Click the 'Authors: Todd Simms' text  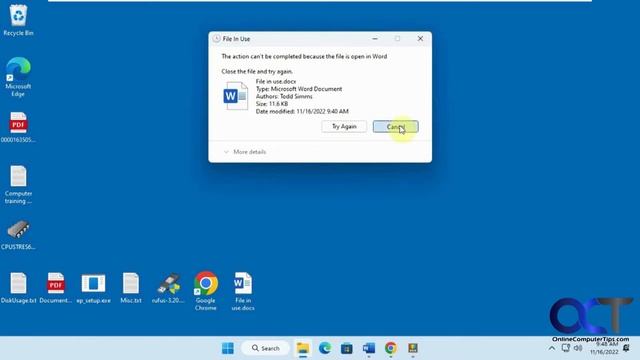284,96
